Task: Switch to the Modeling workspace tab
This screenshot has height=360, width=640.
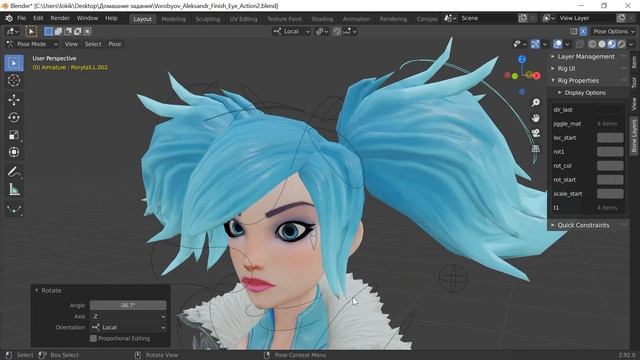Action: pos(173,19)
